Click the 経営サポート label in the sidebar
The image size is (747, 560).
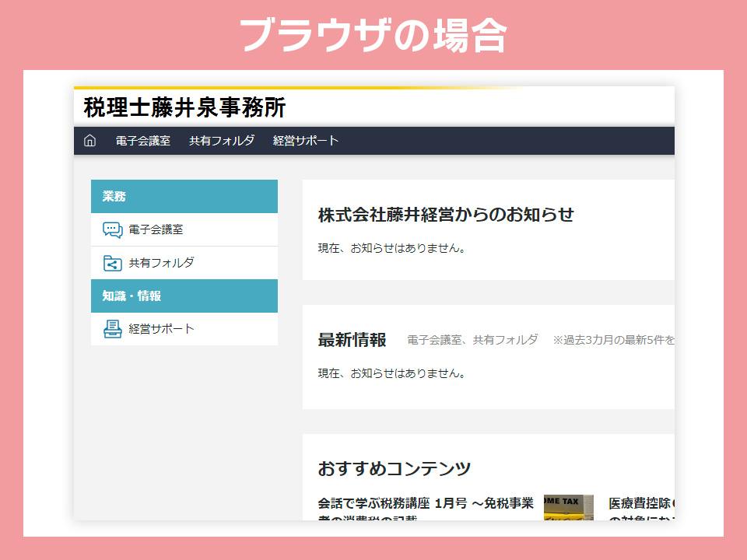162,329
